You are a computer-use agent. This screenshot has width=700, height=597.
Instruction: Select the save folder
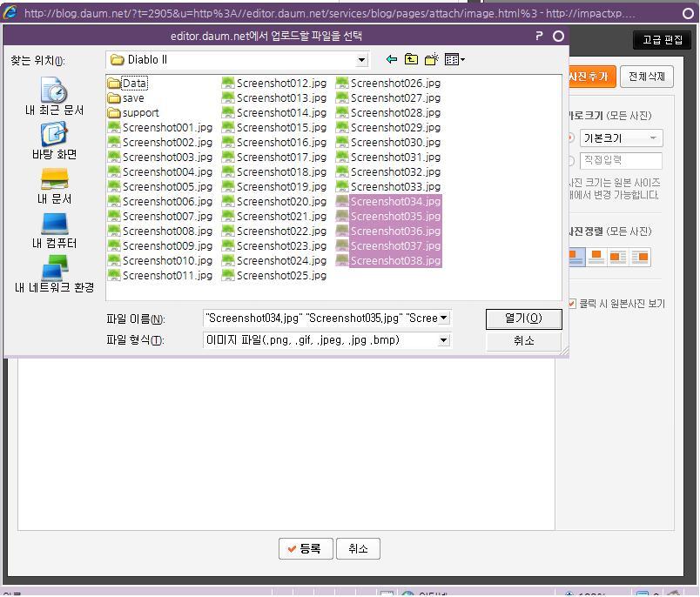[x=126, y=98]
